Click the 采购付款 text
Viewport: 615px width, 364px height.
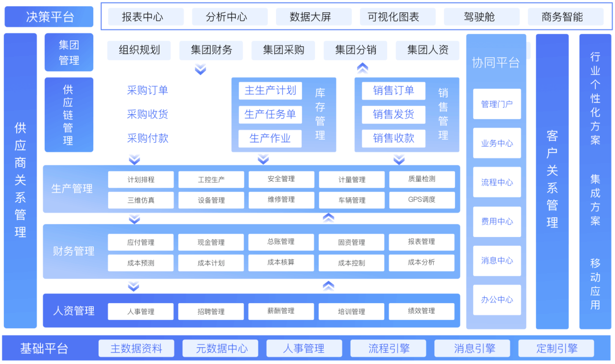tap(147, 138)
